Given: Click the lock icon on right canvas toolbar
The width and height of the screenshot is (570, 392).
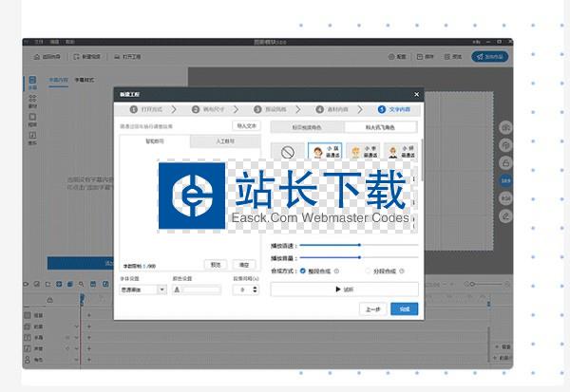Looking at the screenshot, I should (x=505, y=162).
